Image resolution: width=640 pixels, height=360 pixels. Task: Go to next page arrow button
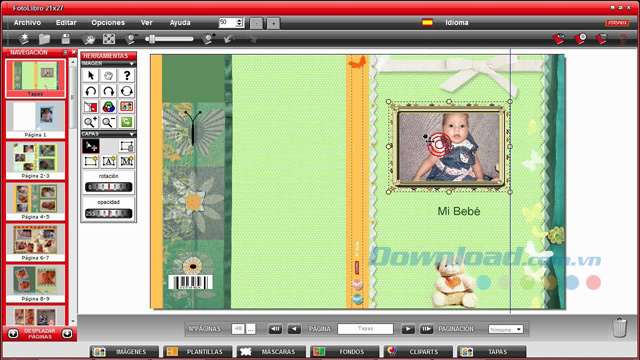[408, 329]
